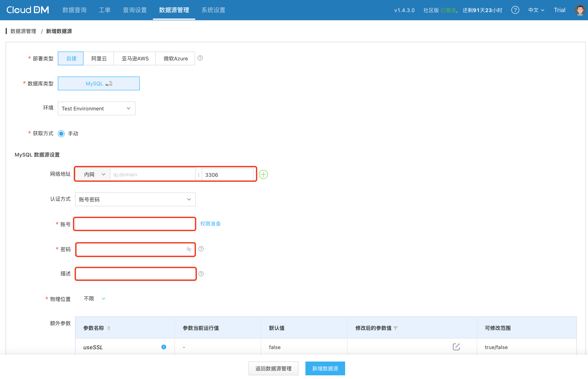This screenshot has width=588, height=379.
Task: Click help icon beside deployment type options
Action: click(x=200, y=58)
